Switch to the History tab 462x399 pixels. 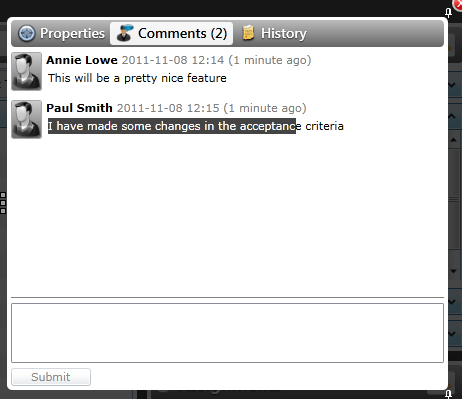274,33
